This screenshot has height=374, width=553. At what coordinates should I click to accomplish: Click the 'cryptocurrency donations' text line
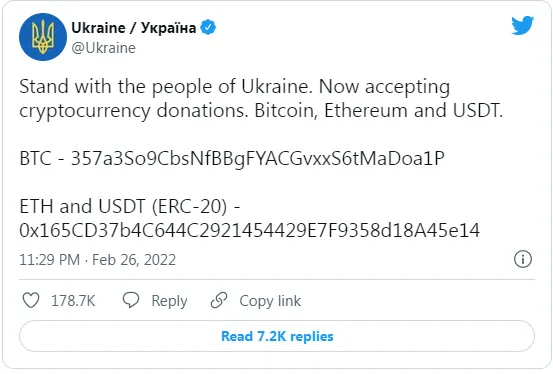tap(133, 111)
